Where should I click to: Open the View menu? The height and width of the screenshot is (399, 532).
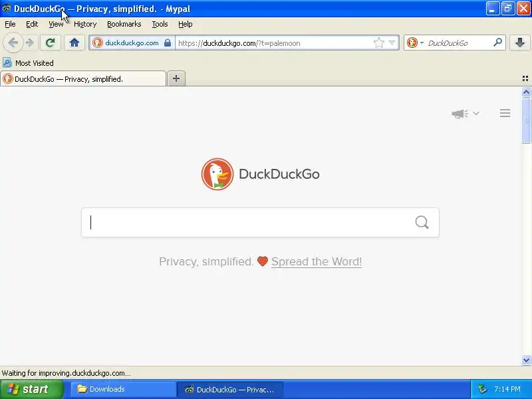[56, 24]
